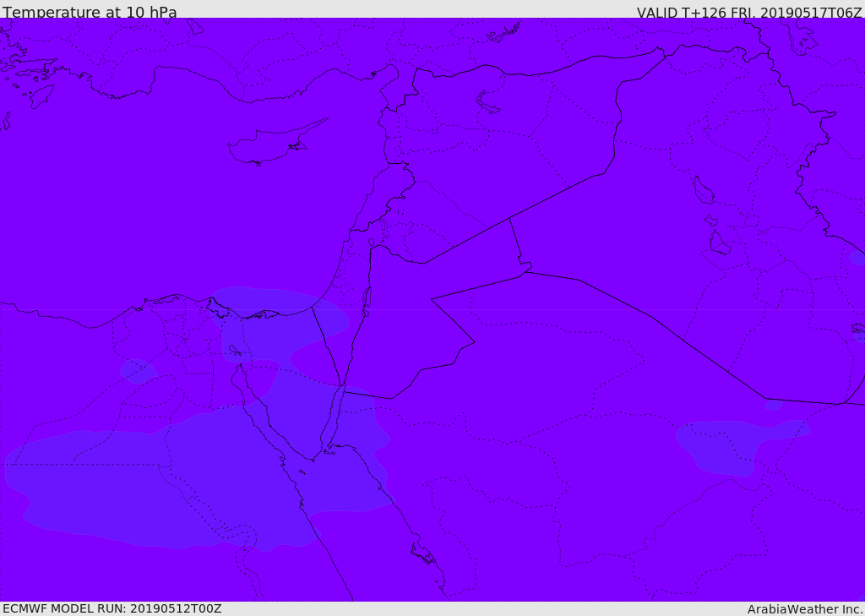The height and width of the screenshot is (616, 865).
Task: Click the 'Temperature at 10 hPa' title
Action: click(x=90, y=12)
